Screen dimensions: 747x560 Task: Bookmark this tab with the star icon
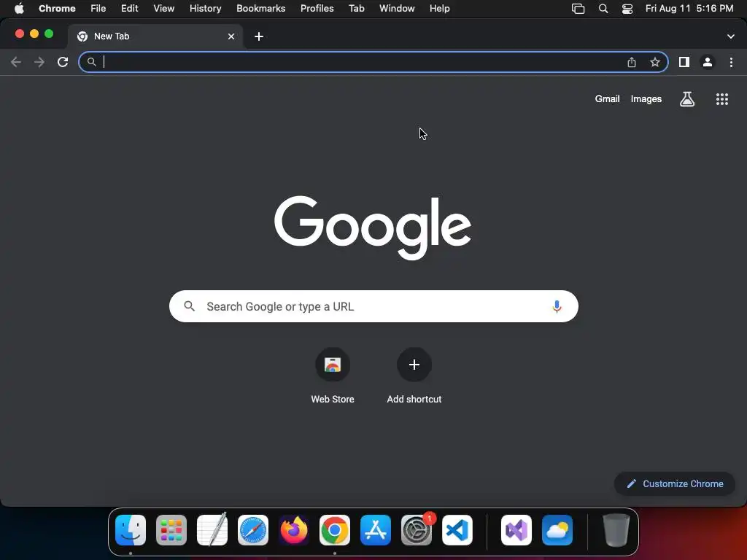click(655, 62)
